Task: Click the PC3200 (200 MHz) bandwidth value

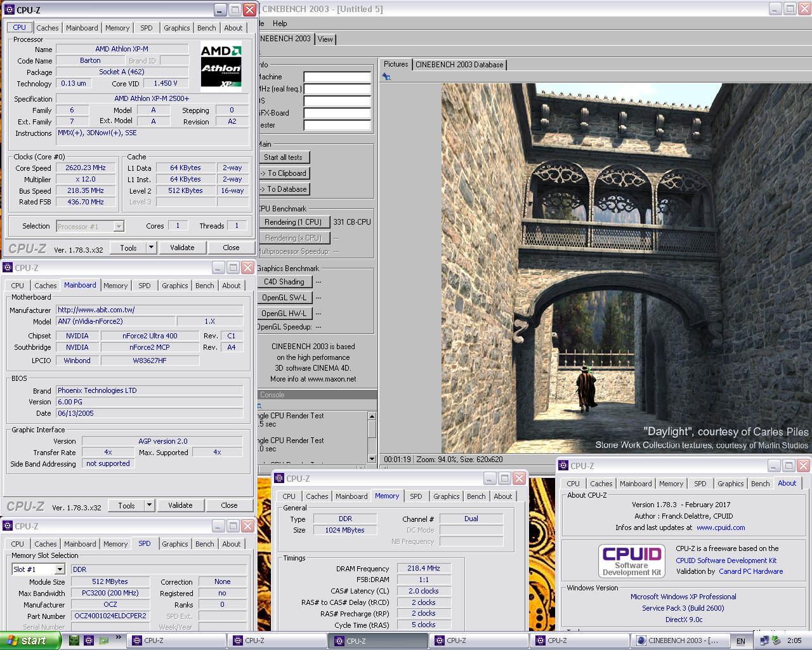Action: click(110, 593)
